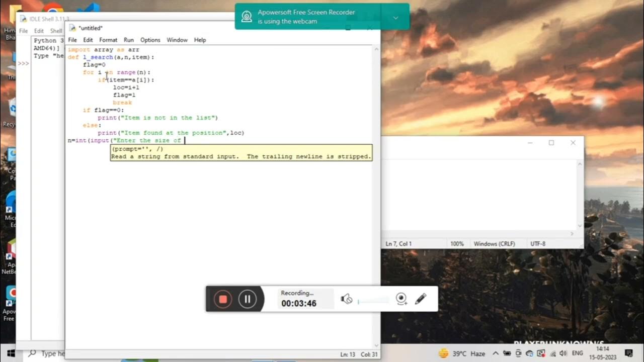Screen dimensions: 644x362
Task: Click Notepad horizontal scrollbar right arrow
Action: pyautogui.click(x=572, y=234)
